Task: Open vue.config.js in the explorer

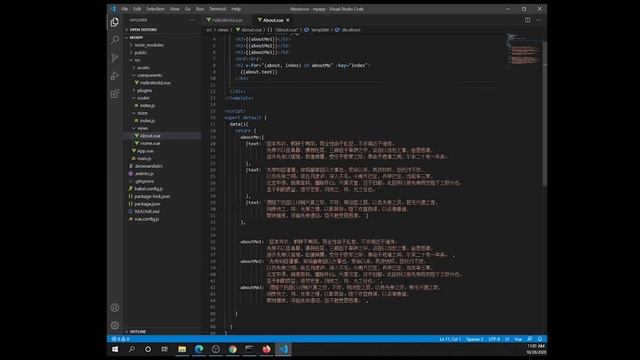Action: point(162,219)
